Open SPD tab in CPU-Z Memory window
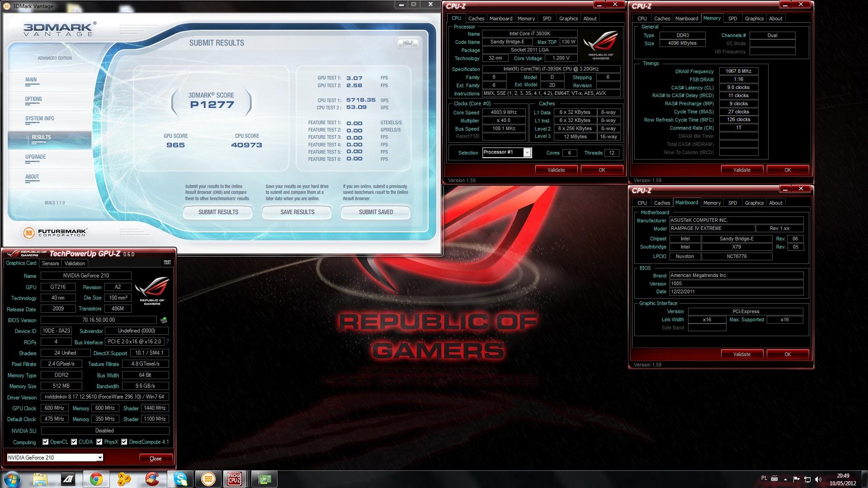This screenshot has height=488, width=868. 733,19
